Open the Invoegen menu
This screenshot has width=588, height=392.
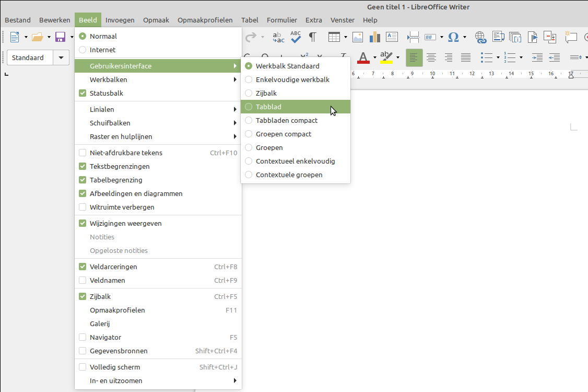click(120, 20)
